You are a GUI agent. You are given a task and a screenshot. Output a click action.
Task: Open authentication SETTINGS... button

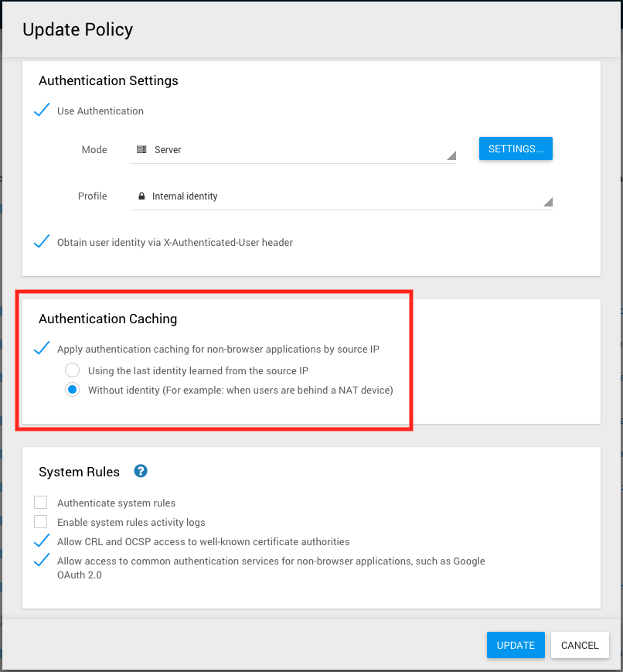(516, 148)
